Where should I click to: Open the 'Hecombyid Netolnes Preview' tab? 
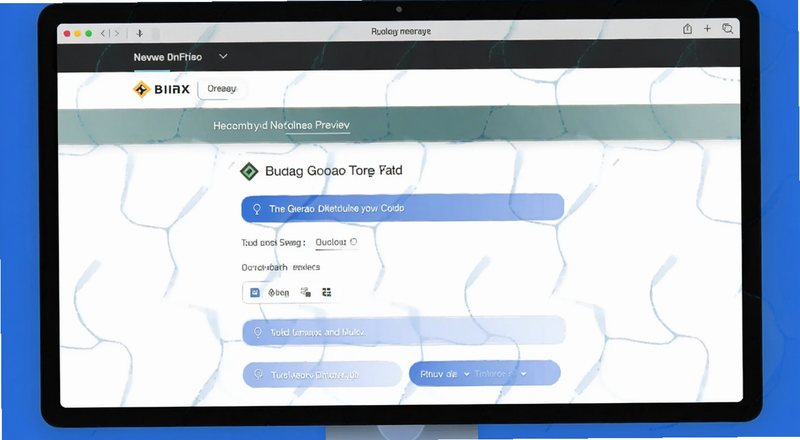click(281, 125)
